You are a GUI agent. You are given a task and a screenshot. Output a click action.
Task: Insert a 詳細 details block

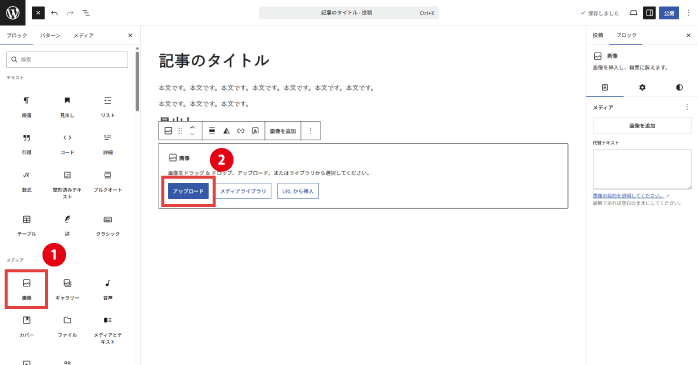108,144
